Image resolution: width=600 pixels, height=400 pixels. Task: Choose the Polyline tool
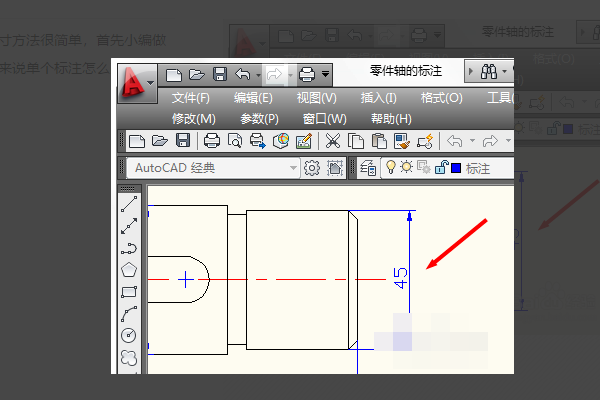click(x=129, y=249)
